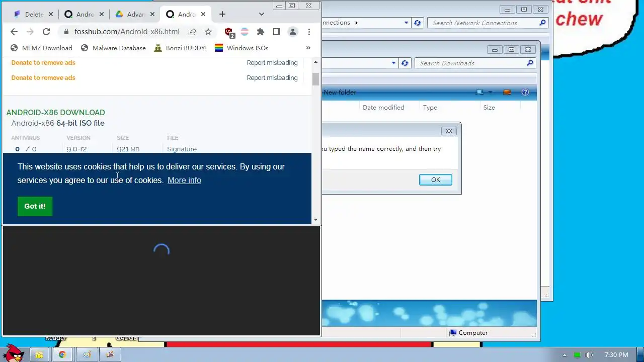Open Chrome profile avatar
The width and height of the screenshot is (644, 362).
pyautogui.click(x=292, y=32)
